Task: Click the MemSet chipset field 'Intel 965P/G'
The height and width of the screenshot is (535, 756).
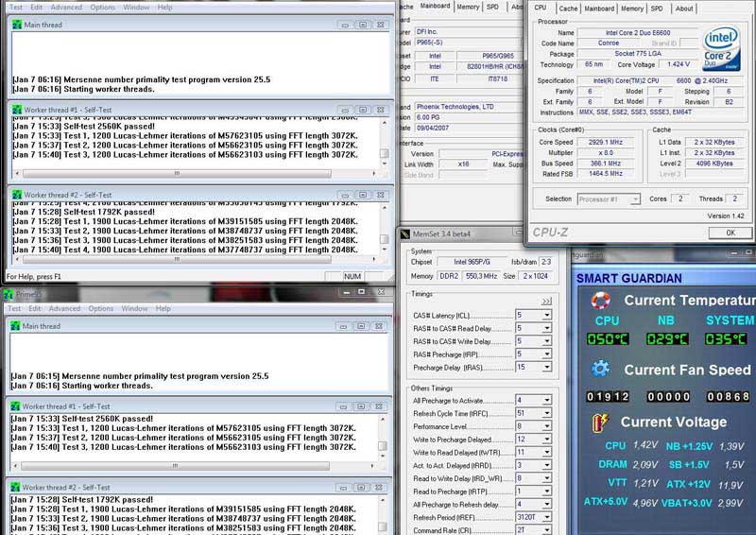Action: [x=472, y=262]
